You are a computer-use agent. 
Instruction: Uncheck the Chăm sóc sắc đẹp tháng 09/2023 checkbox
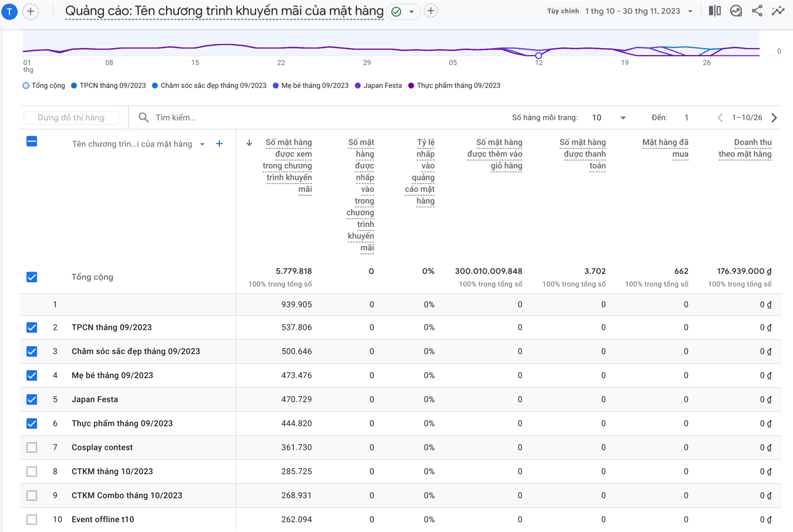32,351
